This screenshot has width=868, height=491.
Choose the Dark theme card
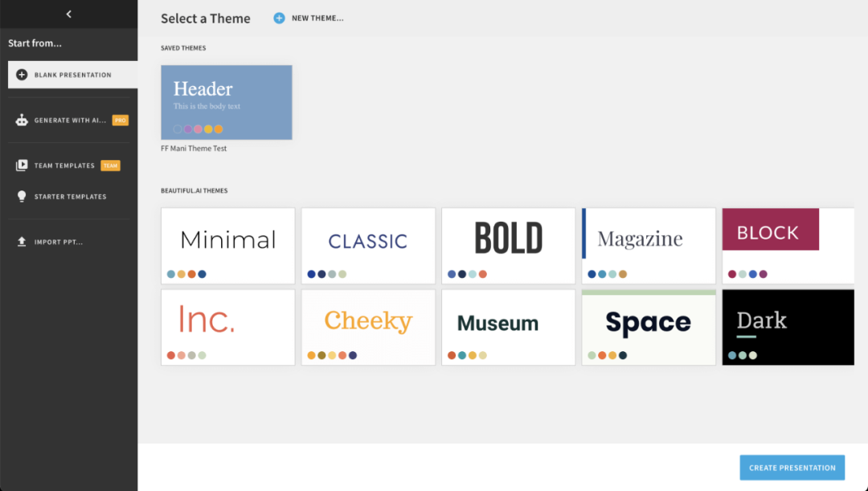click(788, 327)
